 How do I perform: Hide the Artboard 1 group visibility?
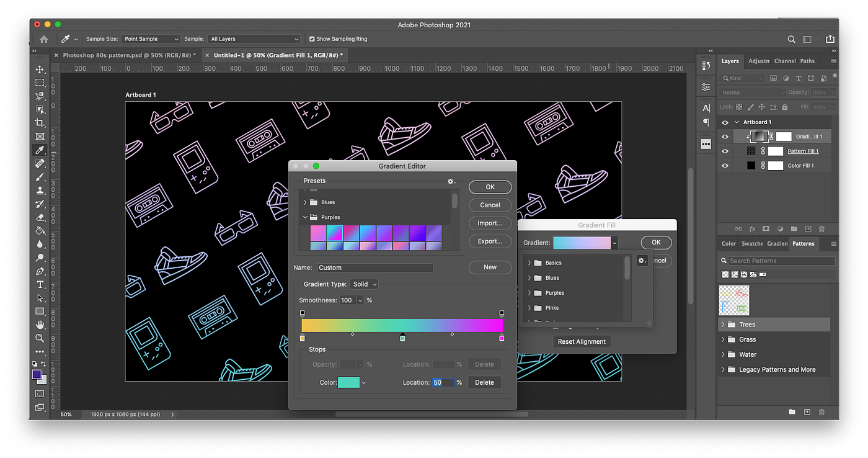[725, 122]
